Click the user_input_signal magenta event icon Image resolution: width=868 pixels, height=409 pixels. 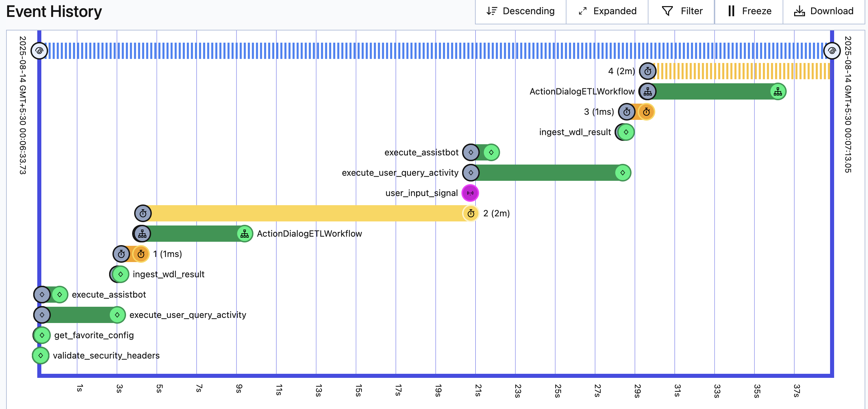[470, 193]
